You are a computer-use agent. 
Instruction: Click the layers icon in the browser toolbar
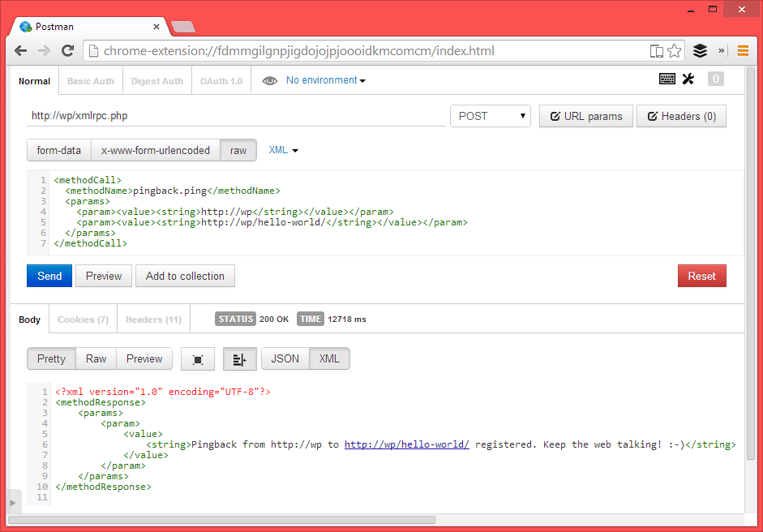coord(700,49)
